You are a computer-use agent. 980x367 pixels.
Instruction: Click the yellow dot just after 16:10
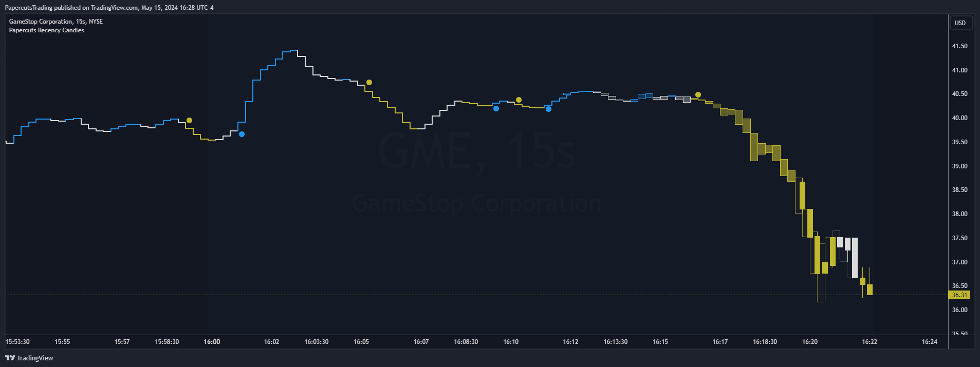(x=519, y=100)
